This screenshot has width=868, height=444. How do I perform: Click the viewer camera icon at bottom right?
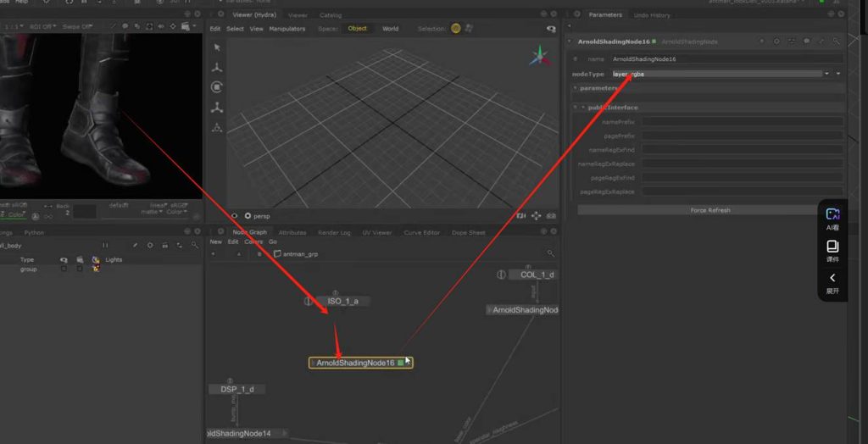552,216
